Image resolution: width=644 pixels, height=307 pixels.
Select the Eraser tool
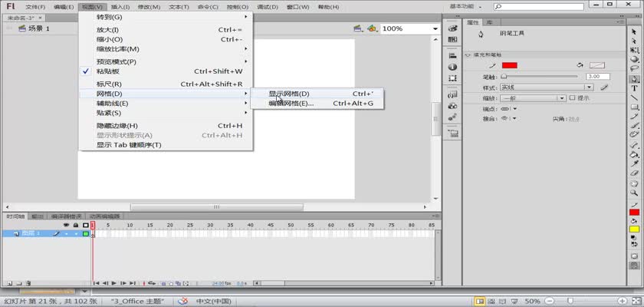(x=634, y=173)
